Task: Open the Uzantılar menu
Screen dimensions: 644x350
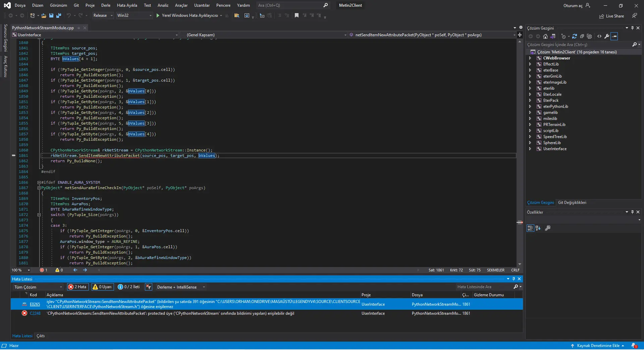Action: [202, 5]
